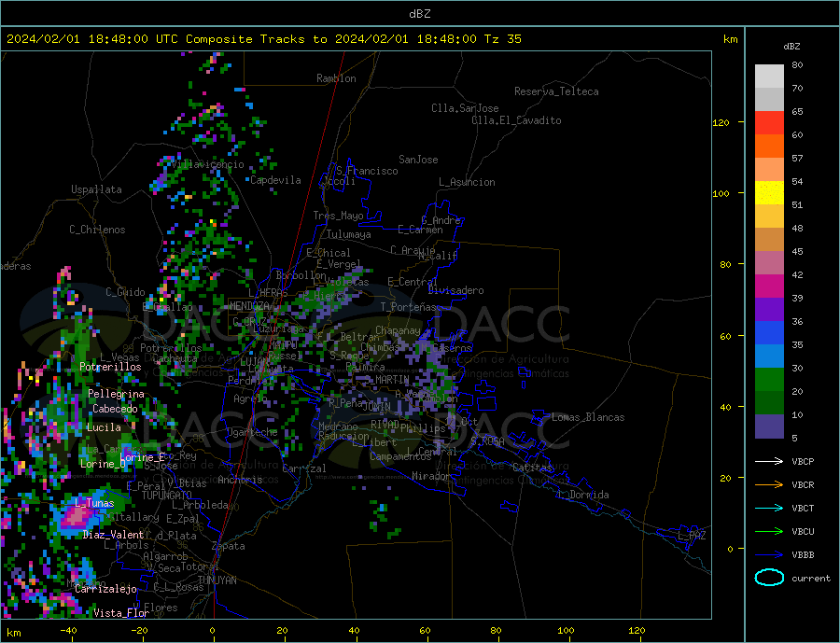This screenshot has width=840, height=643.
Task: Click the Carrizal label
Action: 304,468
